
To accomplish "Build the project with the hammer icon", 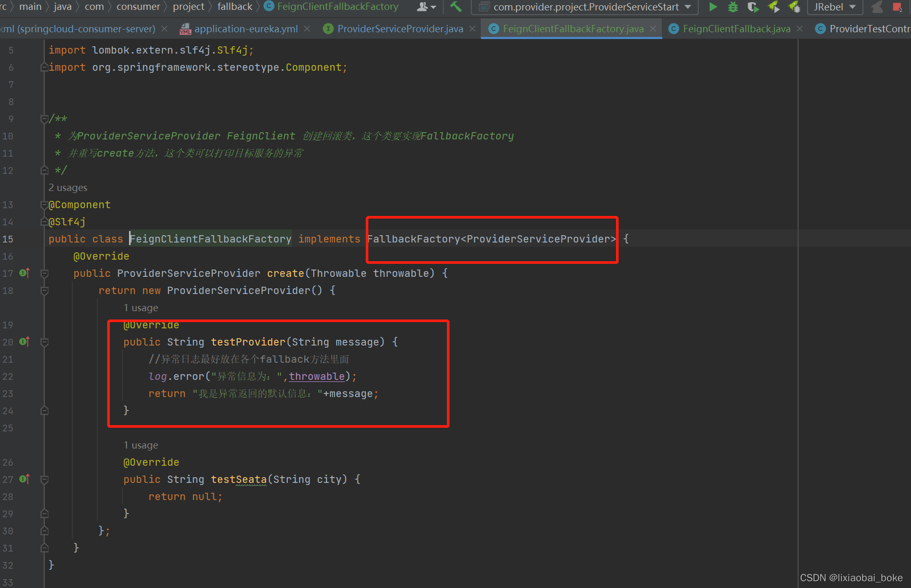I will (x=456, y=7).
